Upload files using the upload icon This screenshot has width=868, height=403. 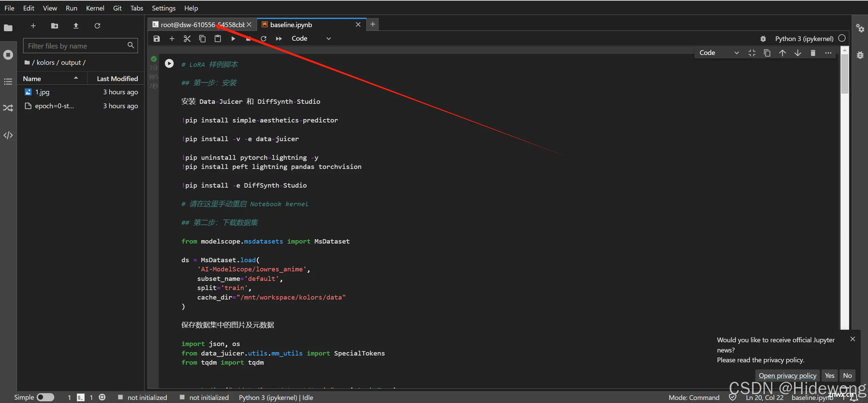click(76, 26)
